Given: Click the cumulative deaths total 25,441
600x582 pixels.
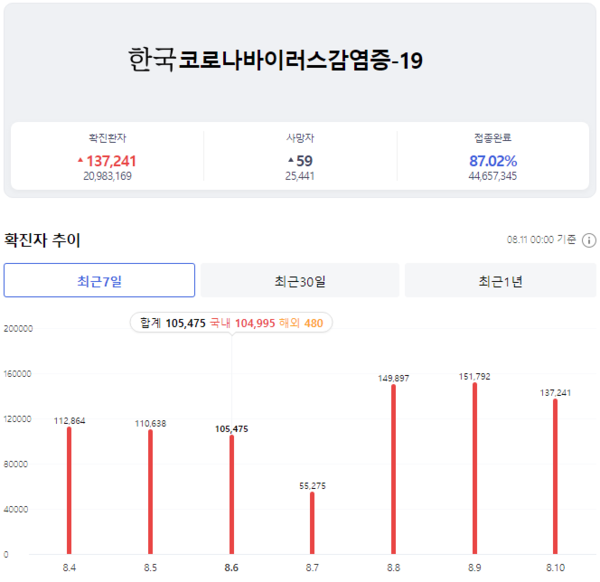Looking at the screenshot, I should [x=300, y=176].
